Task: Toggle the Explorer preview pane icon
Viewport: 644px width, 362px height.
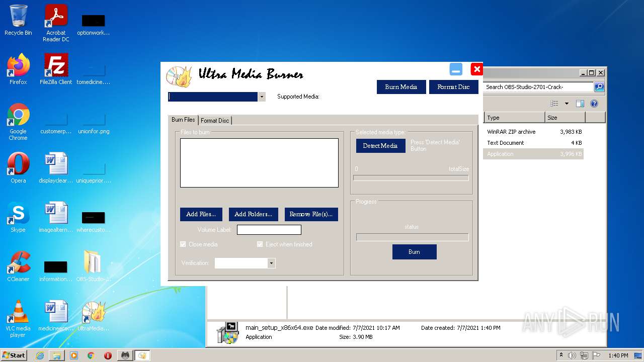Action: click(580, 104)
